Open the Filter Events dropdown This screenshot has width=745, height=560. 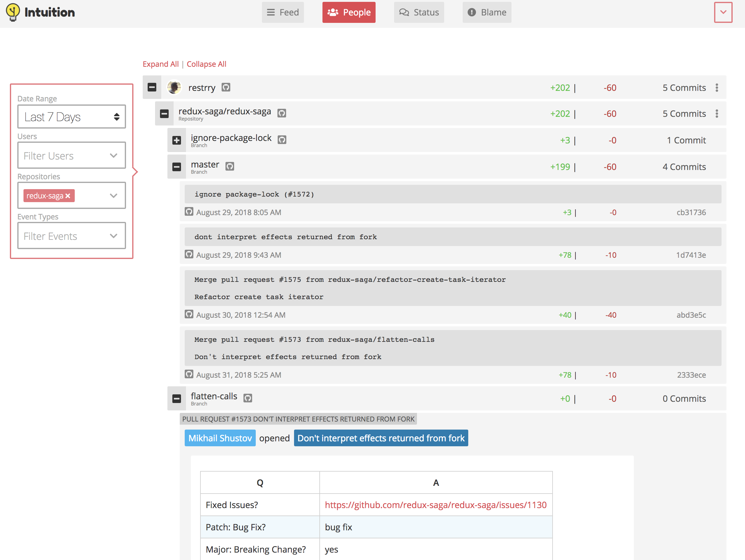point(71,236)
